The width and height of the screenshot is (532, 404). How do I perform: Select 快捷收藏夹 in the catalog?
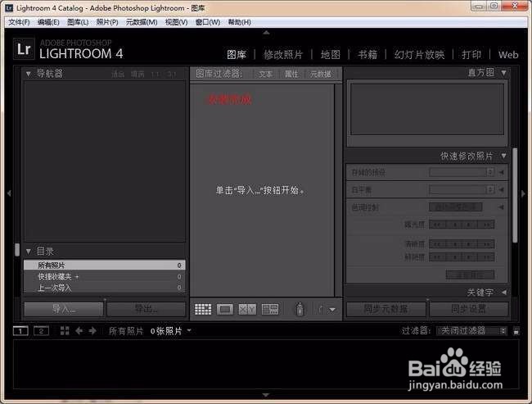105,277
